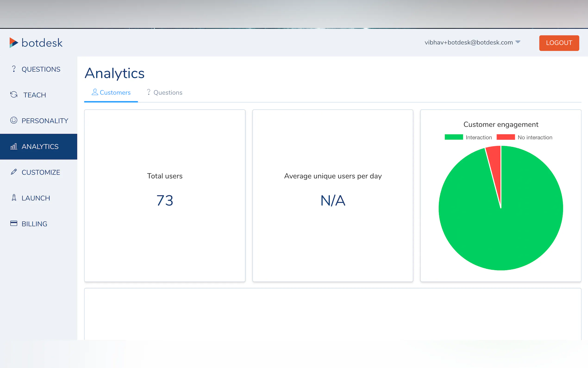Click the question mark icon beside Questions in the sidebar

(14, 69)
